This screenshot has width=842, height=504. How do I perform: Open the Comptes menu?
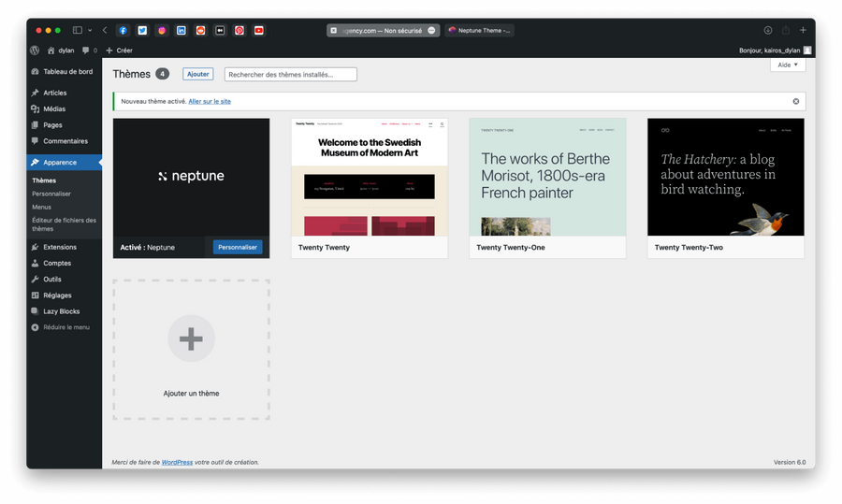point(64,264)
